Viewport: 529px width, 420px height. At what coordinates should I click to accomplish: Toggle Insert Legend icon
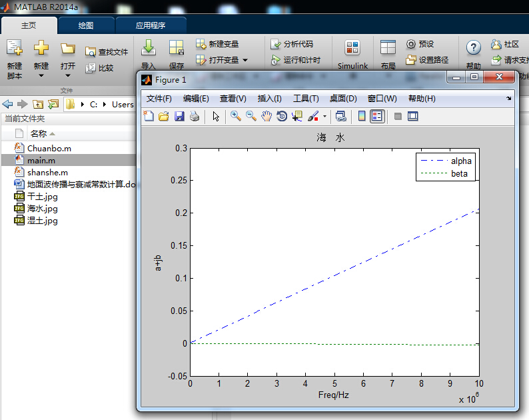point(377,117)
